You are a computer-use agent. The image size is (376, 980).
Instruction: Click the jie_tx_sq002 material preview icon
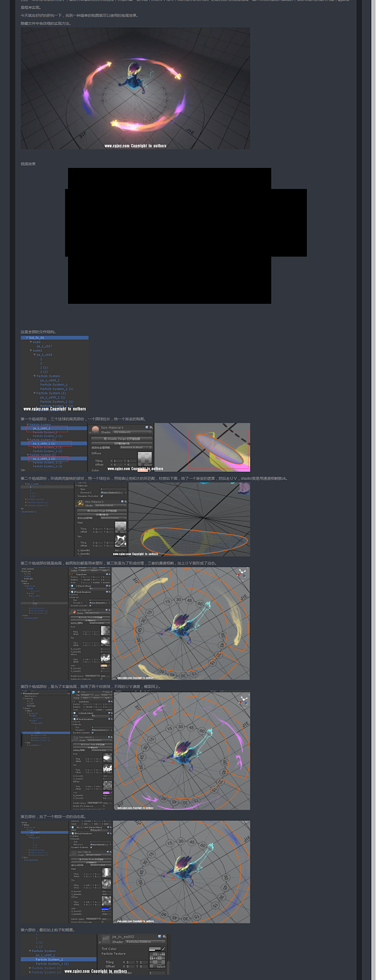(105, 939)
